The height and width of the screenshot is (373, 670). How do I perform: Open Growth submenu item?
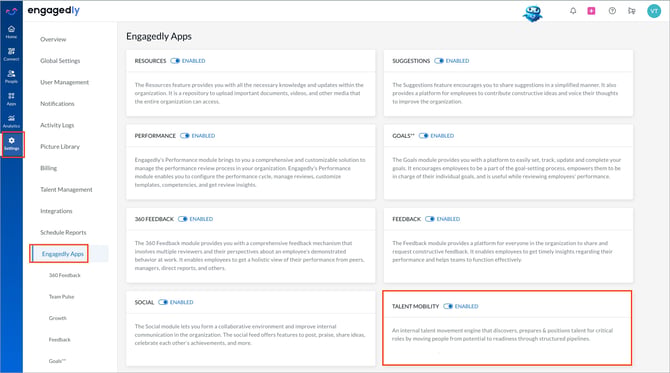tap(58, 318)
